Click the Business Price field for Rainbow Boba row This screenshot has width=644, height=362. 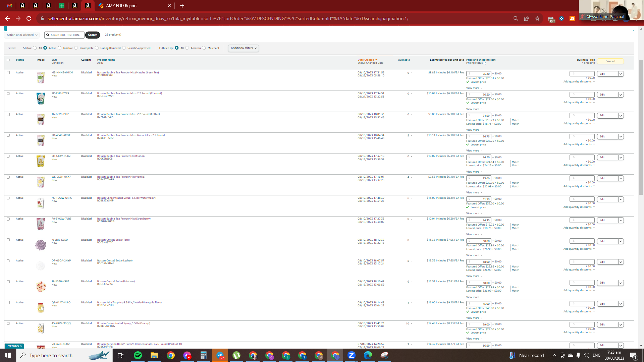pyautogui.click(x=582, y=283)
